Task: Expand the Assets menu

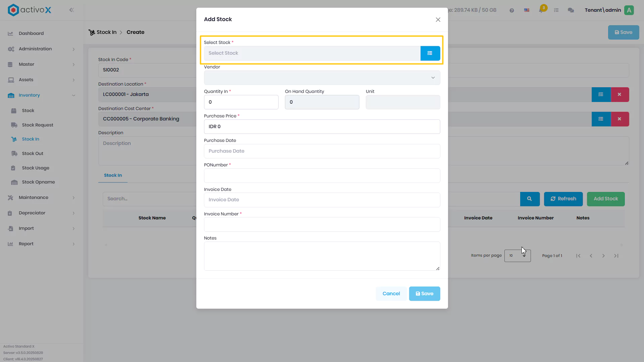Action: coord(41,80)
